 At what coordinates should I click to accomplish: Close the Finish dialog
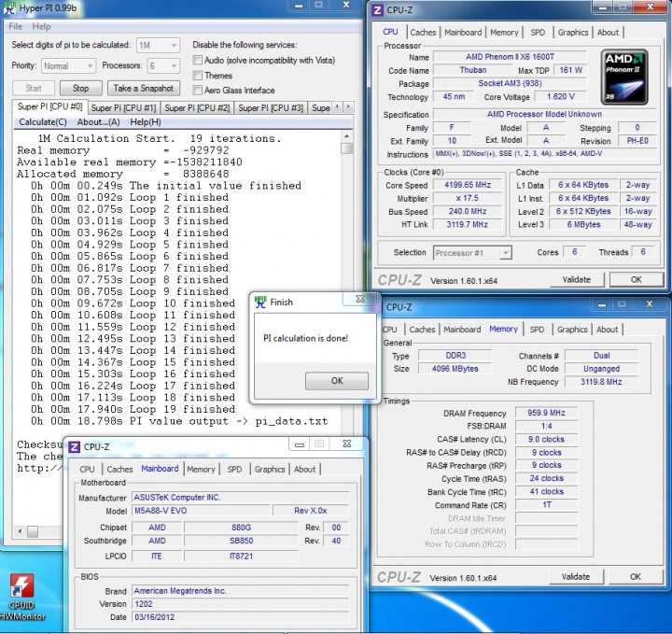point(360,299)
